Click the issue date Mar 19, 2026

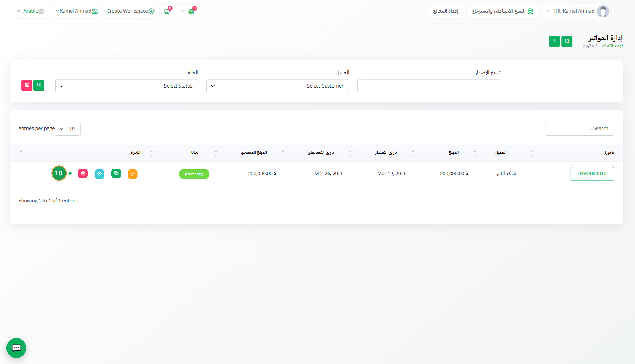click(392, 173)
